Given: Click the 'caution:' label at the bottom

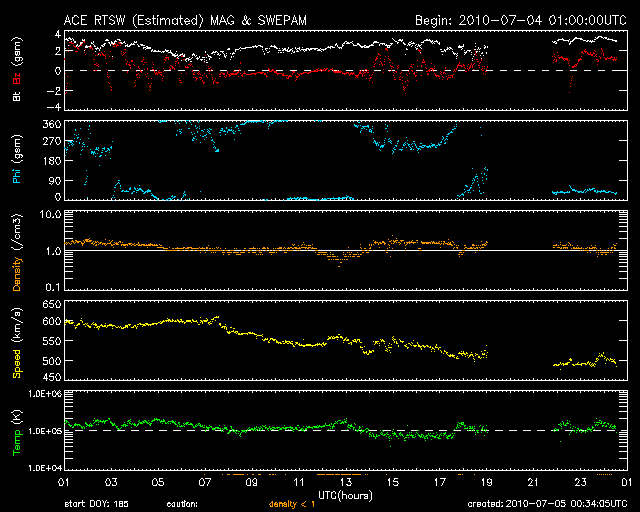Looking at the screenshot, I should pos(182,504).
